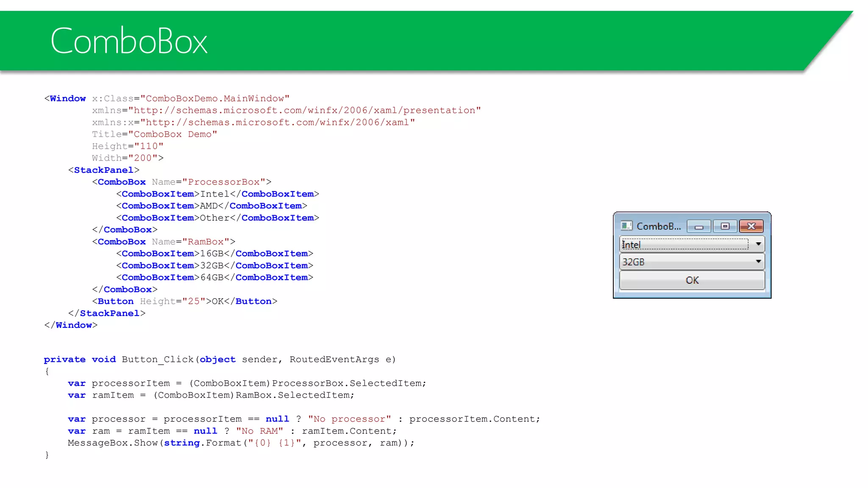
Task: Click the xmlns presentation schema URL
Action: point(305,110)
